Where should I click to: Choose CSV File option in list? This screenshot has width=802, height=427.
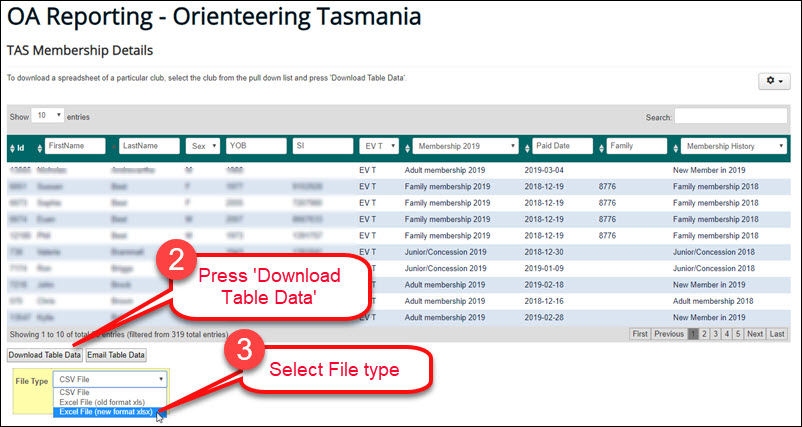pos(110,392)
